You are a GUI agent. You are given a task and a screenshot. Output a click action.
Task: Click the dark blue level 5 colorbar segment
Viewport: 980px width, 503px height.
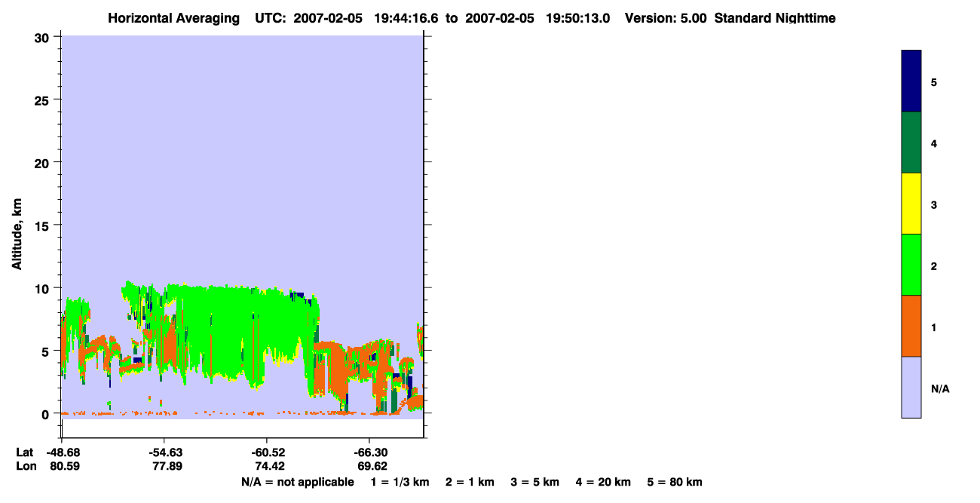pos(911,81)
